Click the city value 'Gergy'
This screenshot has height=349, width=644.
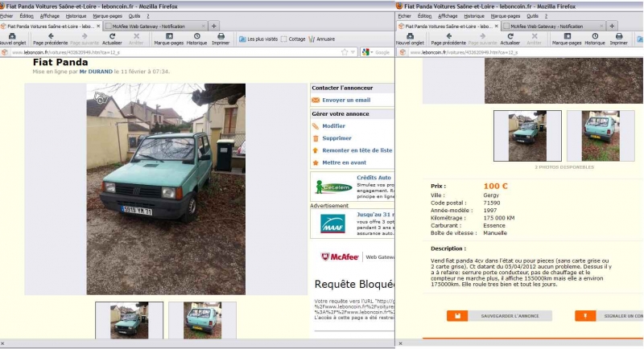pyautogui.click(x=491, y=195)
